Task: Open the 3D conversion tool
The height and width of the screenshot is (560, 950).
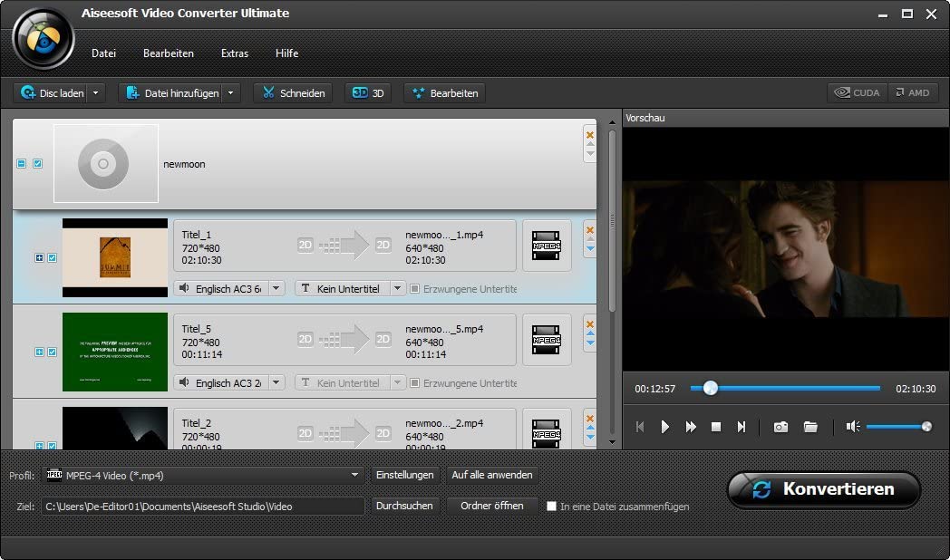Action: coord(368,92)
